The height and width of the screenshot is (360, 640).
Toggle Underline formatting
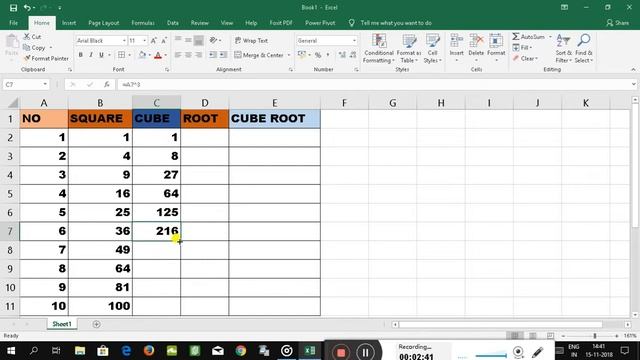[x=101, y=55]
